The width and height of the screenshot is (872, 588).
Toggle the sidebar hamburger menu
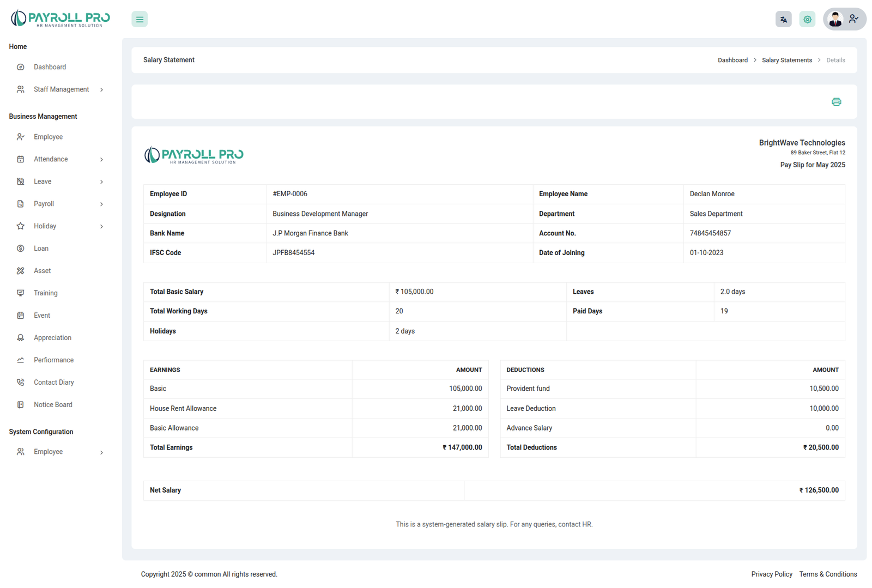click(x=140, y=19)
